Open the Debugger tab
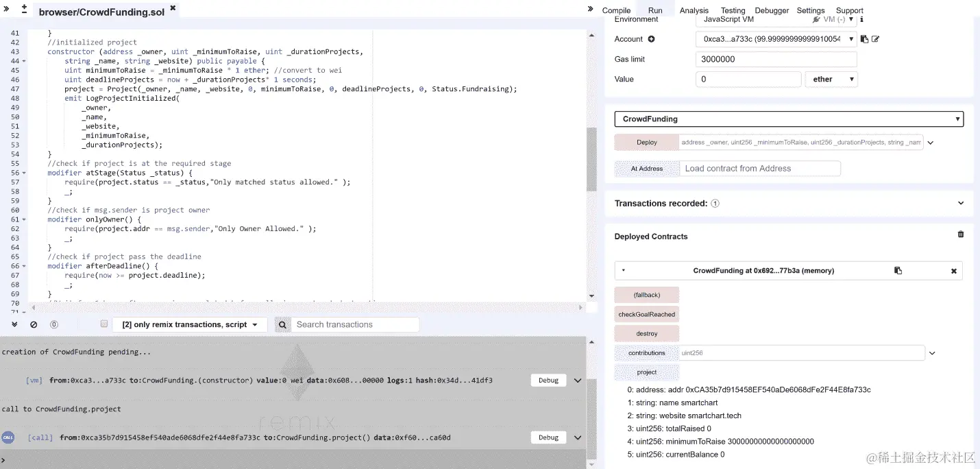Image resolution: width=980 pixels, height=469 pixels. (x=772, y=10)
